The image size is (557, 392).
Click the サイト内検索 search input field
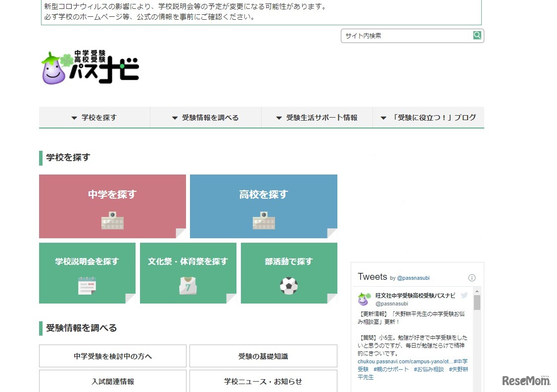[x=407, y=36]
